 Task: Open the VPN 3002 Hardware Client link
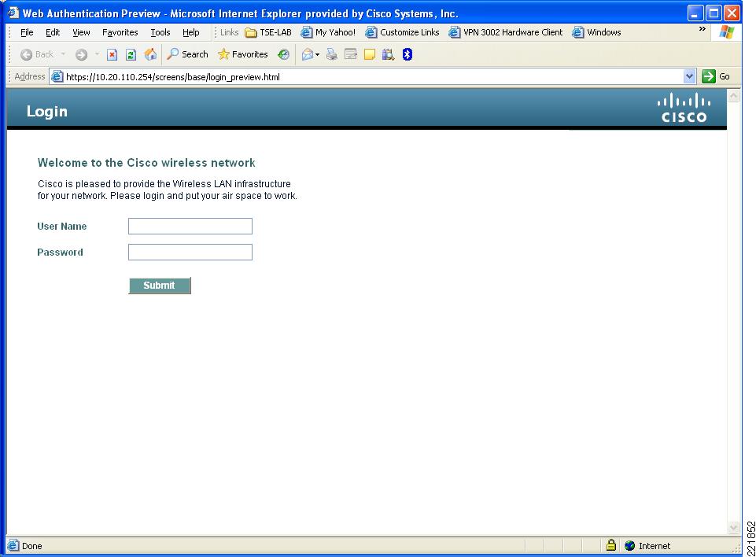(505, 32)
